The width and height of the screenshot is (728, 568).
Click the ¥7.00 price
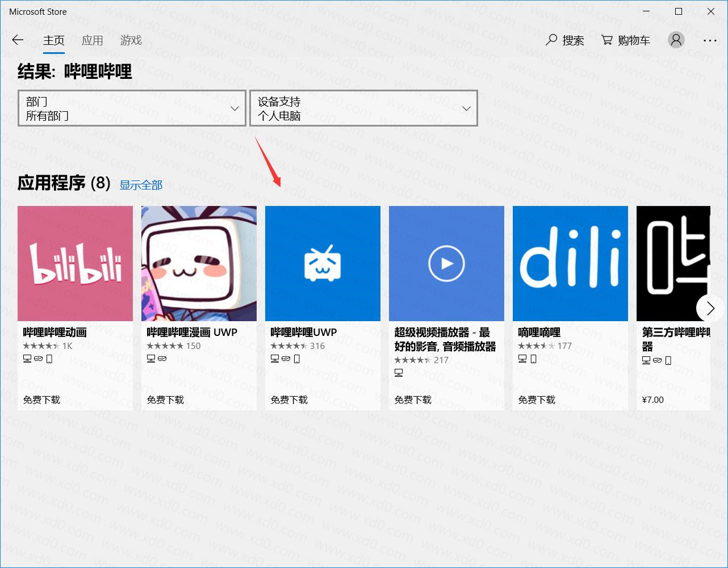(653, 399)
